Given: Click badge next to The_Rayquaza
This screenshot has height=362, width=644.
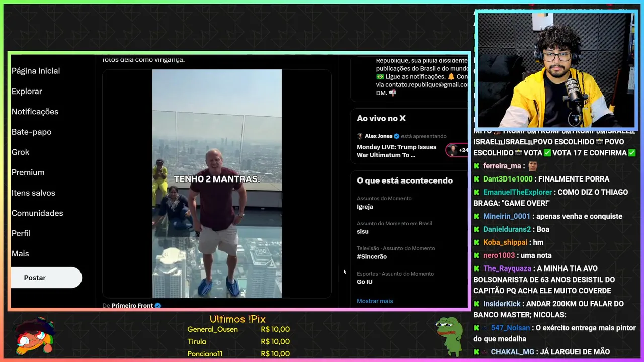Looking at the screenshot, I should coord(476,268).
